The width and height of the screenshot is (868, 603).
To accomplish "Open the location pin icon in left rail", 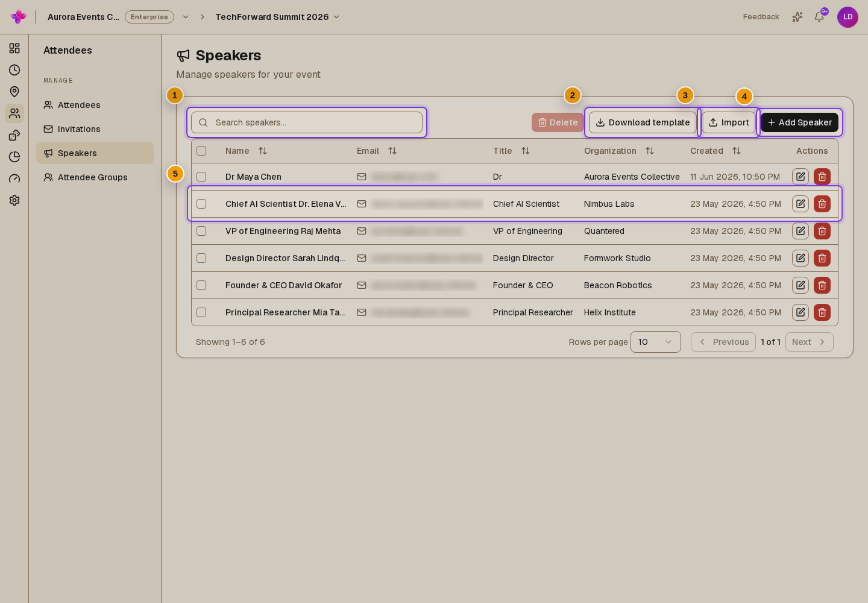I will coord(14,92).
